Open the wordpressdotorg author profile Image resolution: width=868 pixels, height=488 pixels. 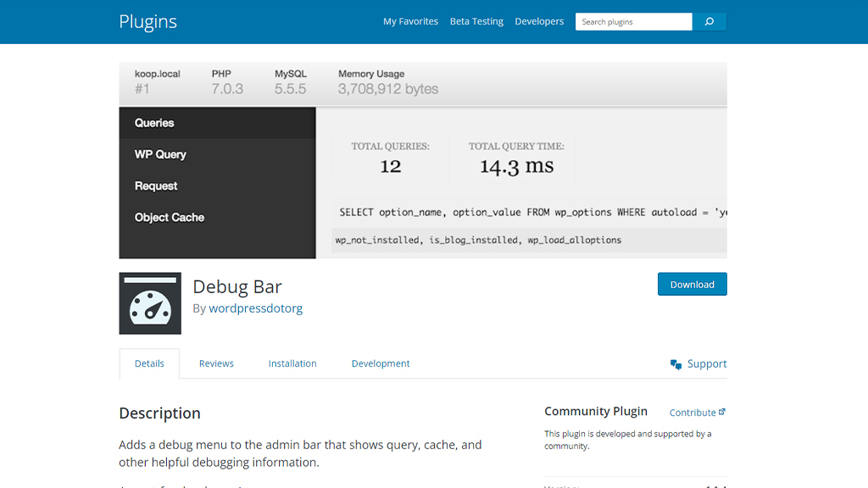(x=256, y=308)
